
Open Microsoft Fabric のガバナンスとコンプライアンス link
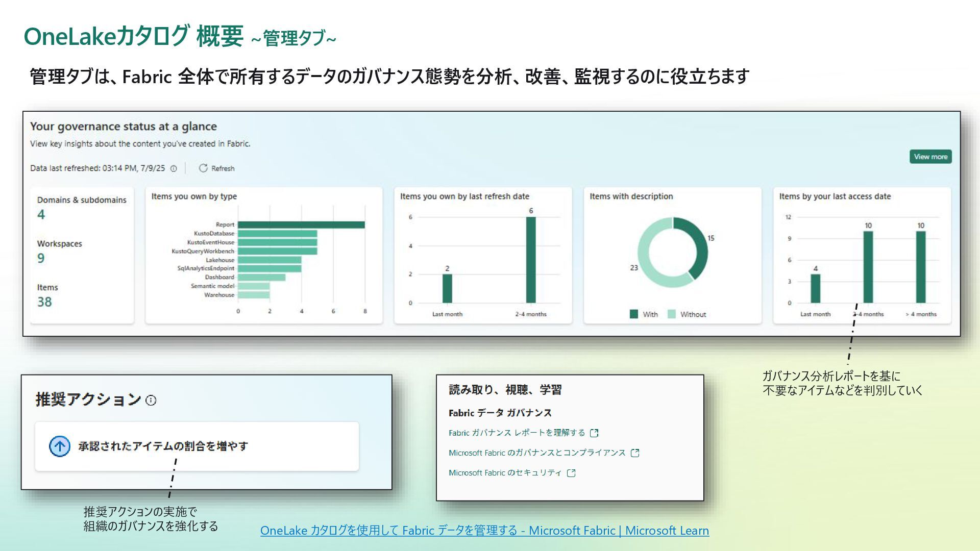point(536,453)
